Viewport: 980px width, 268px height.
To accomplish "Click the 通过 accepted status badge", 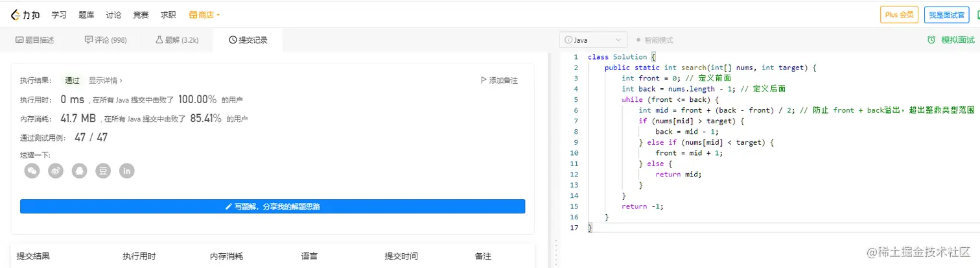I will (72, 80).
